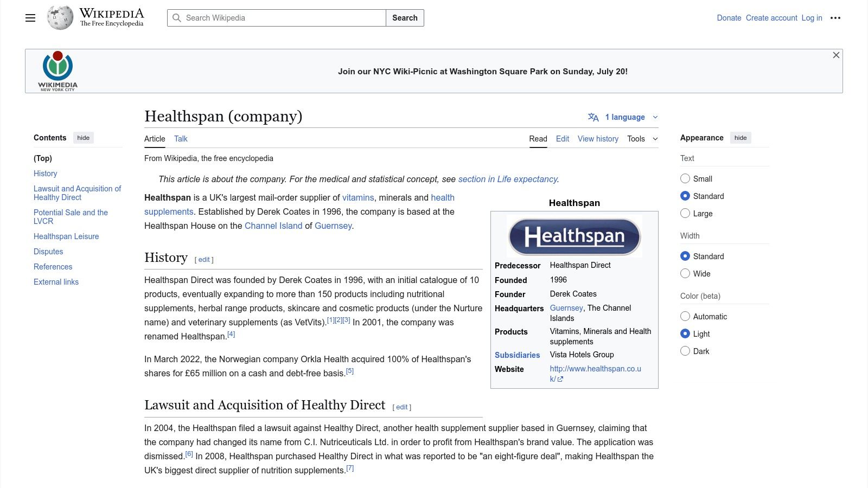Select Standard text size
Screen dimensions: 868x488
pyautogui.click(x=685, y=196)
